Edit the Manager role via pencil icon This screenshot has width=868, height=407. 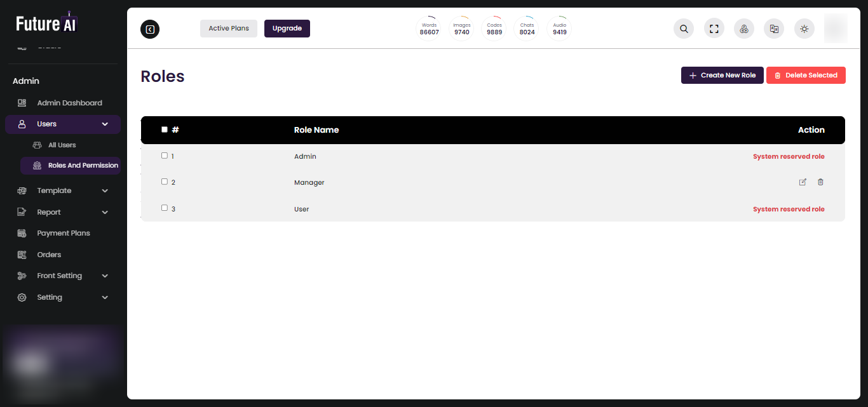coord(803,182)
